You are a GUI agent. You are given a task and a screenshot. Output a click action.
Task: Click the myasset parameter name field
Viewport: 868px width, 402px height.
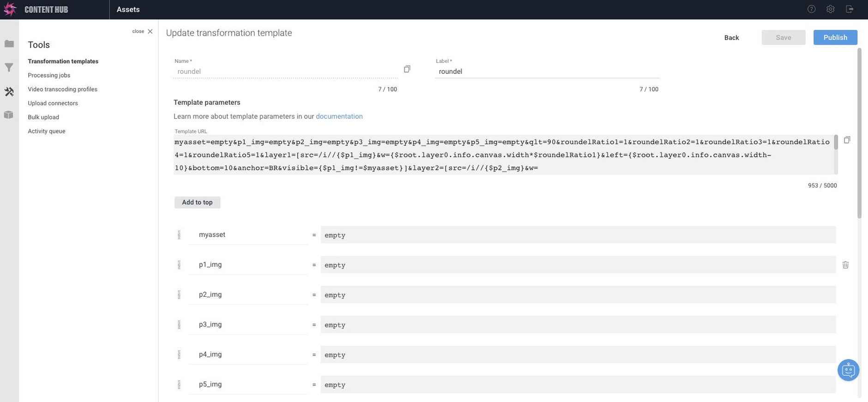(248, 235)
